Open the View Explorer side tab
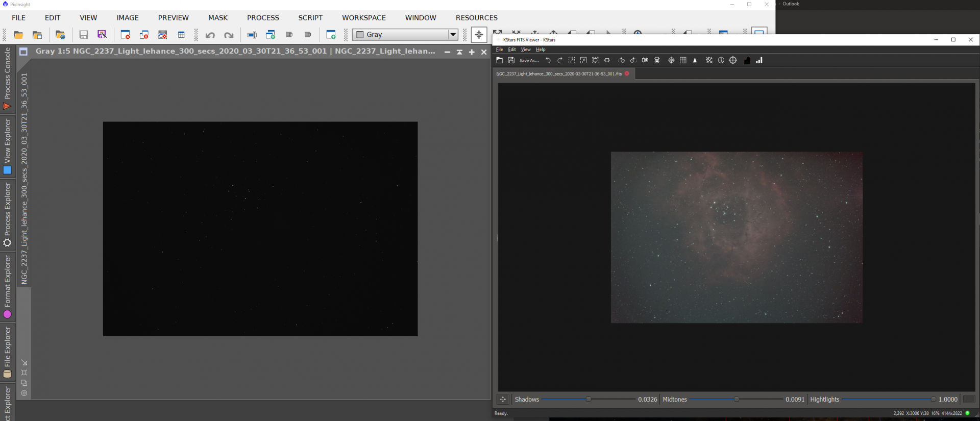980x421 pixels. (x=7, y=147)
